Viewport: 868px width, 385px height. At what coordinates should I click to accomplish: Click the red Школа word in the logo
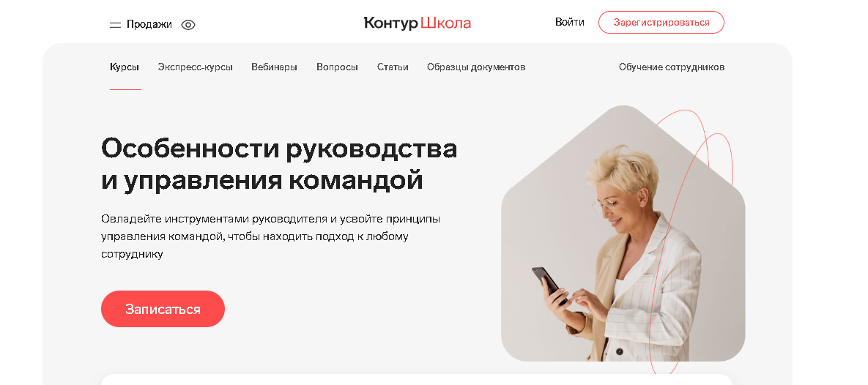(x=445, y=23)
